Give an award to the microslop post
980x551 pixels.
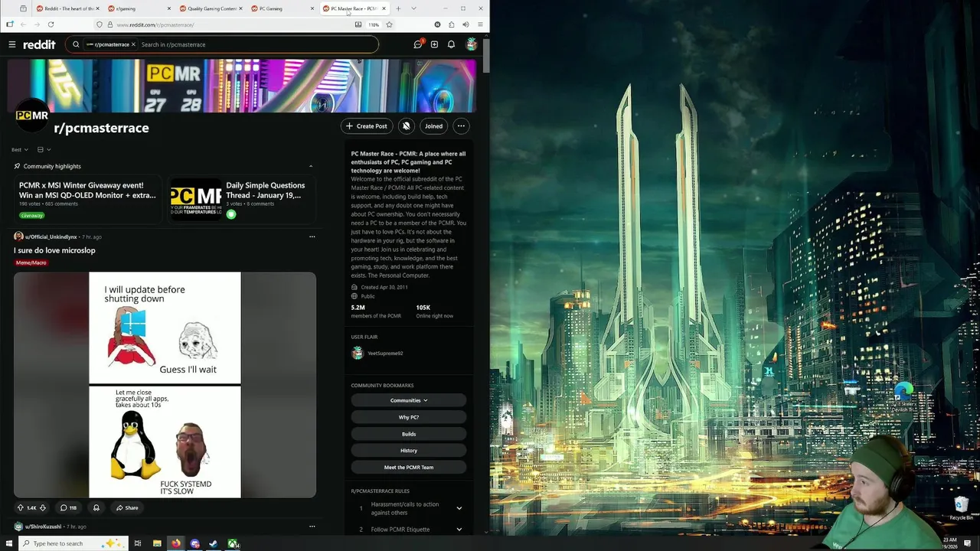[x=96, y=507]
